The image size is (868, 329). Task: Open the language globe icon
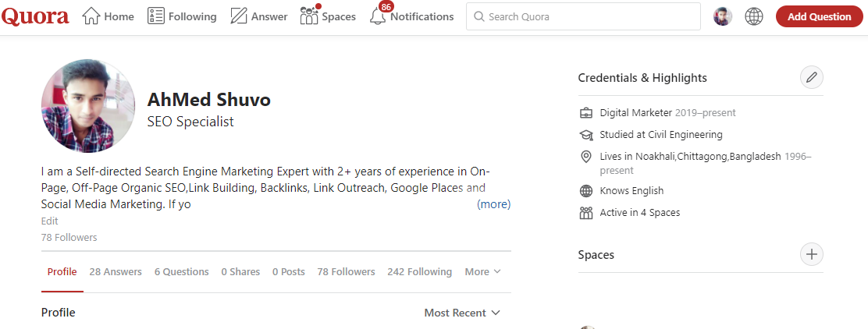click(x=754, y=16)
